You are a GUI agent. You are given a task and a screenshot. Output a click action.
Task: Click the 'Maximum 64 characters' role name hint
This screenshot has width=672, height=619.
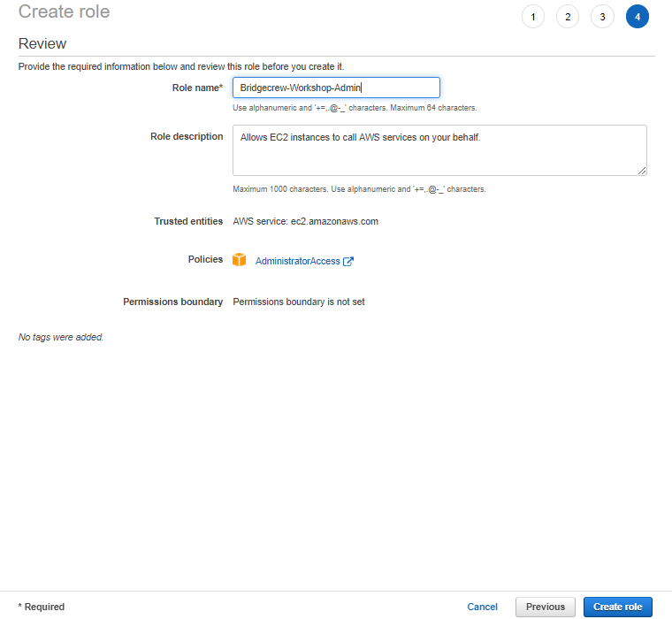(x=355, y=108)
